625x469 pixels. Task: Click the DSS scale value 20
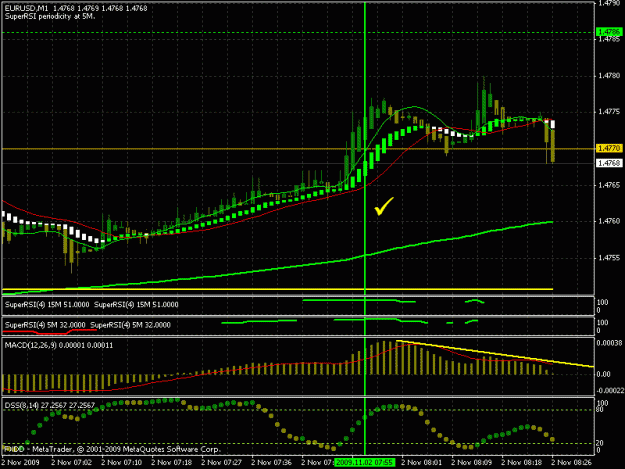[600, 443]
